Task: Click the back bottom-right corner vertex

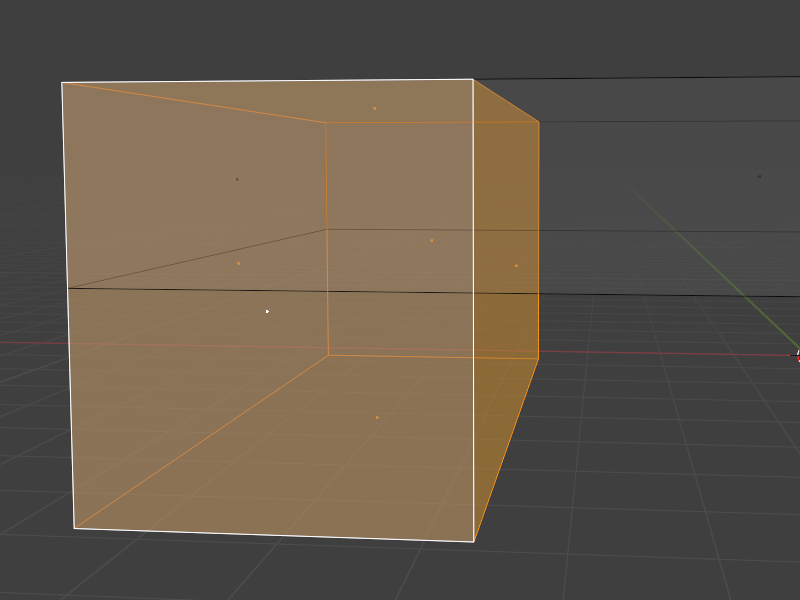Action: pyautogui.click(x=539, y=358)
